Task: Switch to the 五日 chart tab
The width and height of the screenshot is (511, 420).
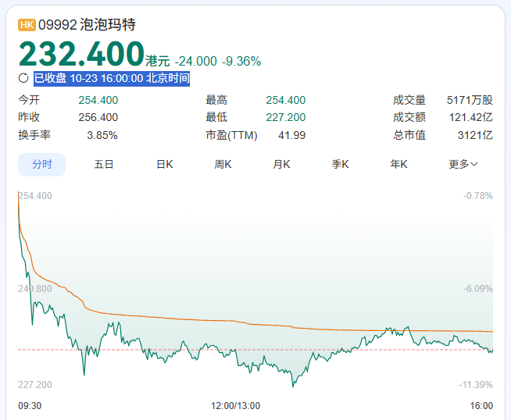Action: click(x=104, y=165)
